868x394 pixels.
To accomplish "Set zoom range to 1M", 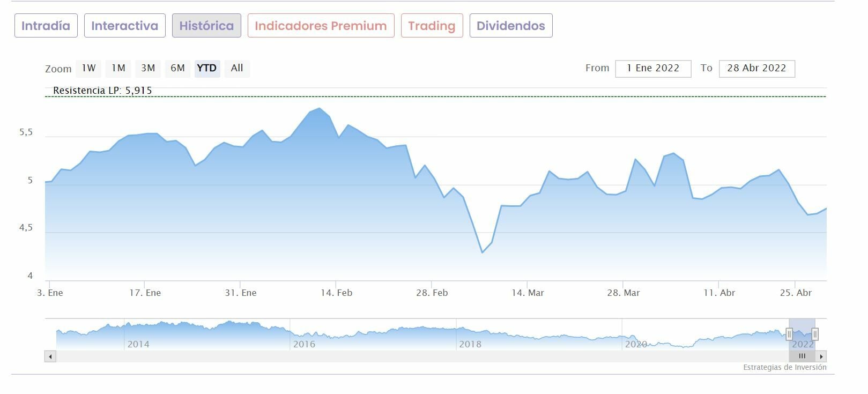I will tap(118, 68).
